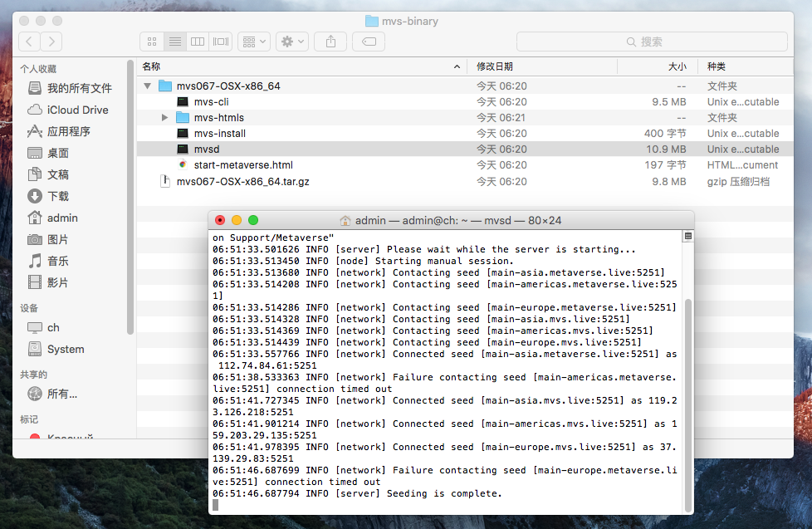Image resolution: width=812 pixels, height=529 pixels.
Task: Select the mvs-install file
Action: (x=465, y=134)
